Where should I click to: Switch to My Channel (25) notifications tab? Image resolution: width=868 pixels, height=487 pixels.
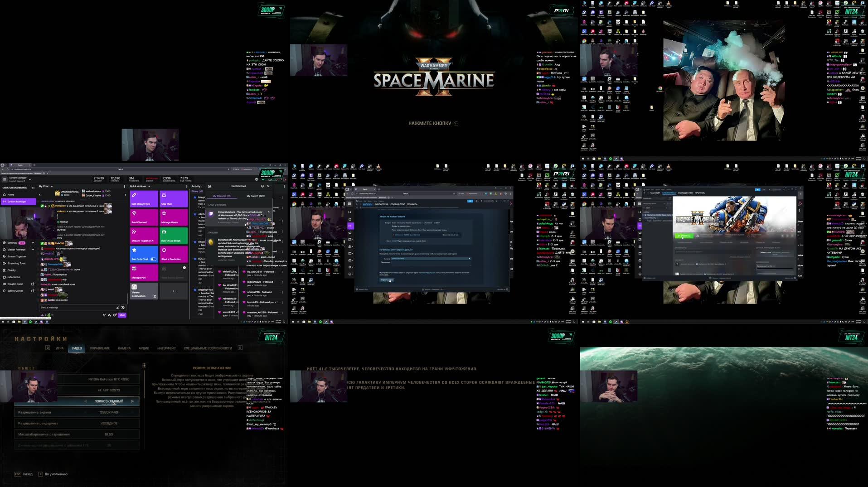click(222, 196)
